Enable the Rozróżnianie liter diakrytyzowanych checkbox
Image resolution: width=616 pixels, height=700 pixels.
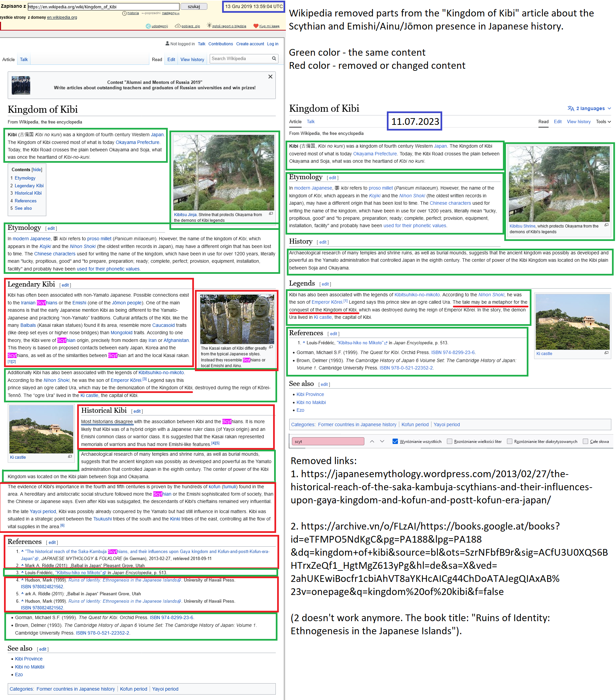(510, 441)
